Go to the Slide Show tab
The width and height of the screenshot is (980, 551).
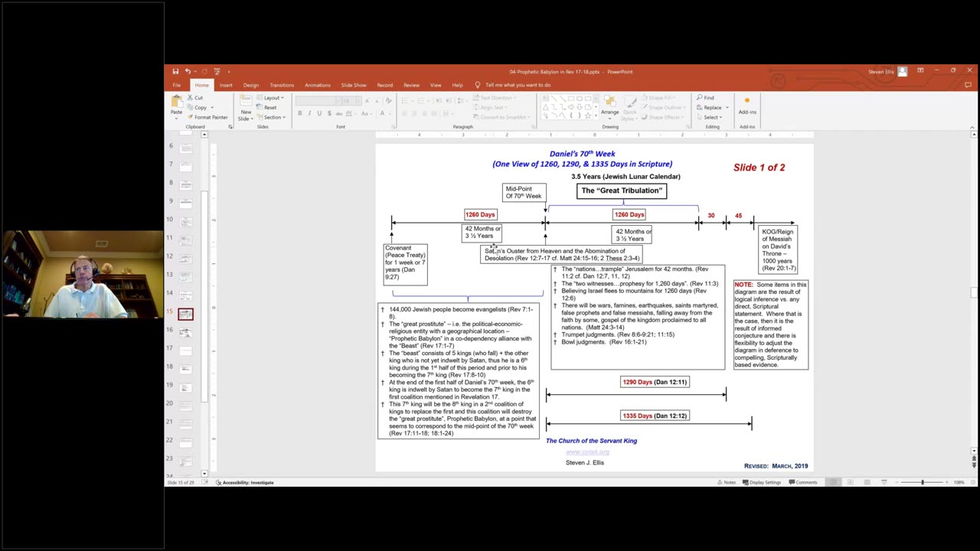tap(354, 85)
